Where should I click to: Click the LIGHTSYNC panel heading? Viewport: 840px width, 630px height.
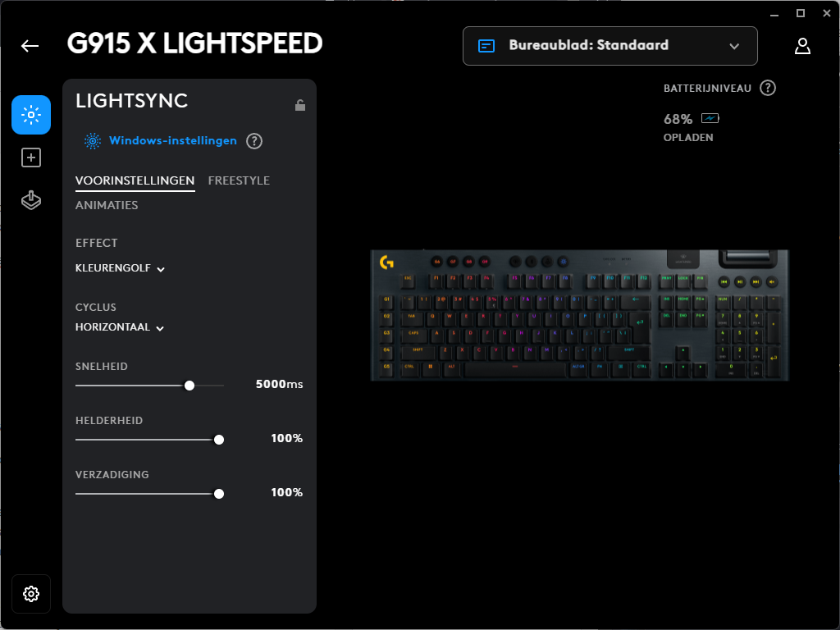[x=132, y=101]
